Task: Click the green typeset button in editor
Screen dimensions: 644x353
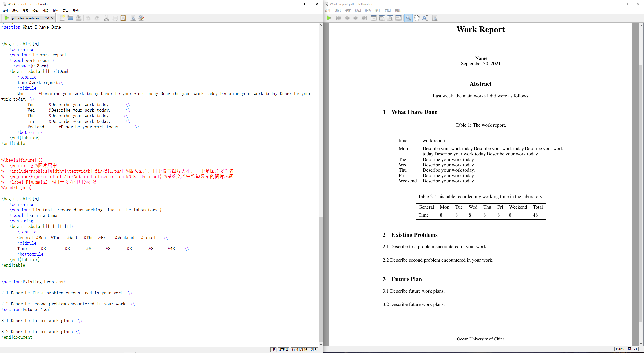Action: [x=7, y=18]
